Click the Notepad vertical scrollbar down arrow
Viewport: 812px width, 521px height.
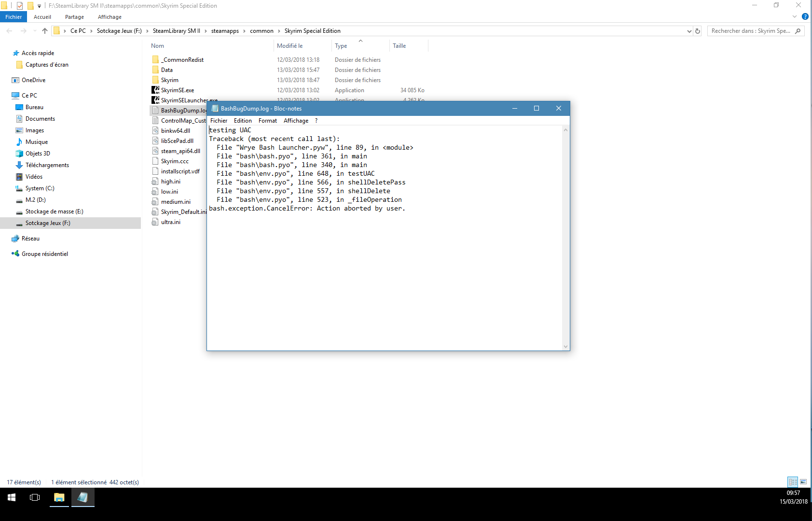(565, 346)
